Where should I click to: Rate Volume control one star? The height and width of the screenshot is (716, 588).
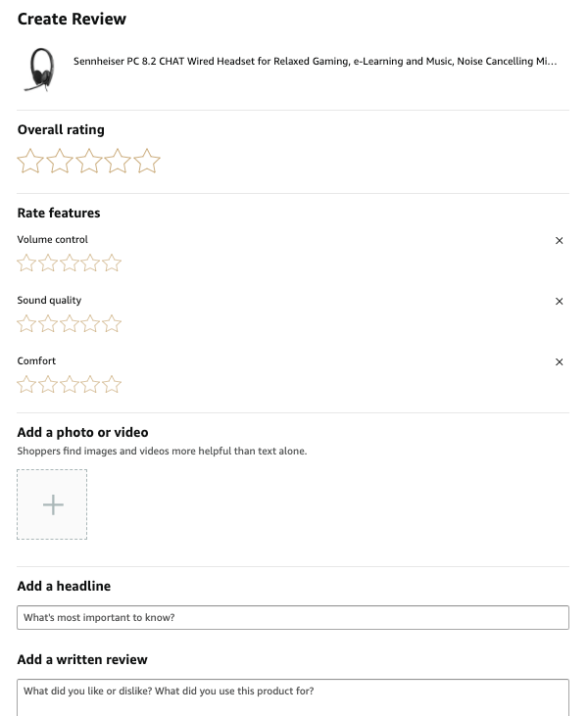(26, 263)
